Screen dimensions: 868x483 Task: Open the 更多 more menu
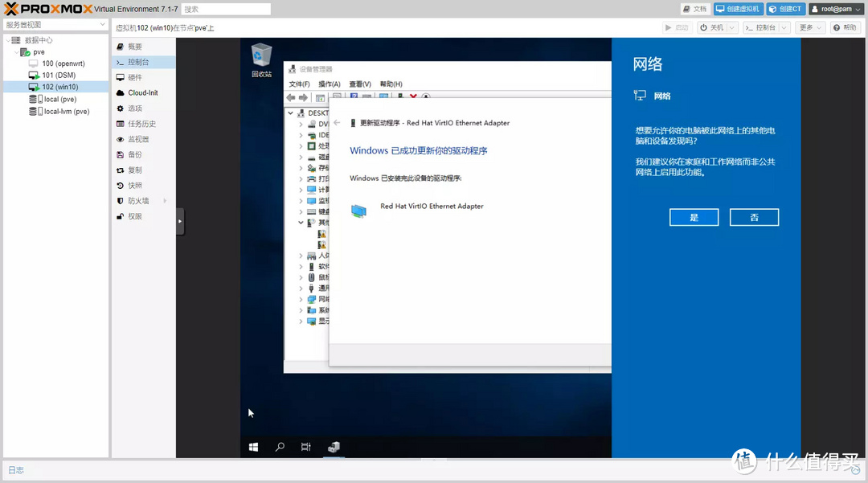810,27
